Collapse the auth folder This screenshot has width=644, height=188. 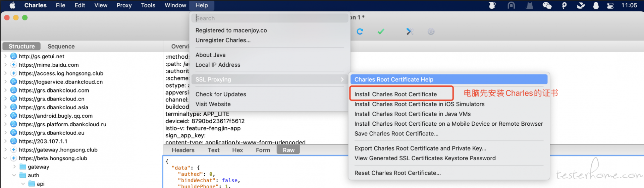pyautogui.click(x=14, y=175)
